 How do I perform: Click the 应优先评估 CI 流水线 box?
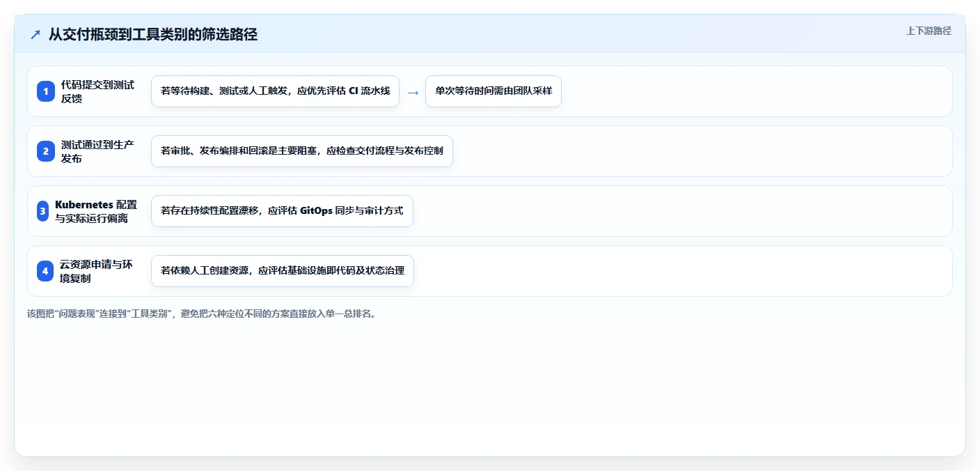275,91
